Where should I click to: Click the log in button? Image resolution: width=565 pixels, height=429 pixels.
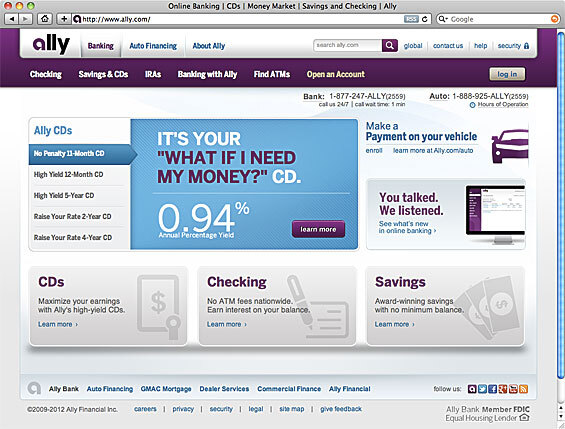point(507,74)
